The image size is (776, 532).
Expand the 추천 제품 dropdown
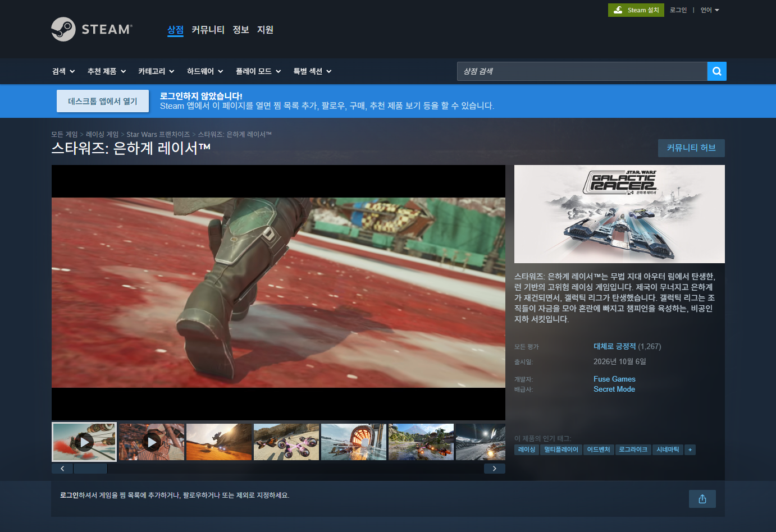coord(107,71)
